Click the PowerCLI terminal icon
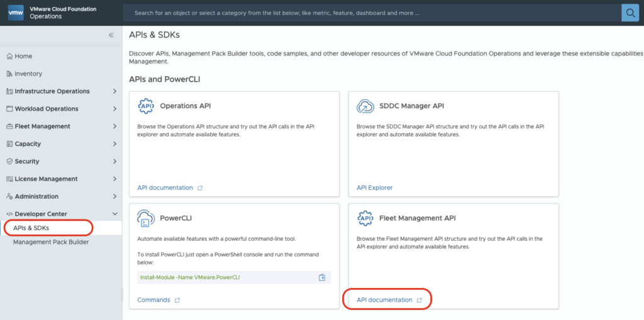The image size is (644, 320). 146,218
